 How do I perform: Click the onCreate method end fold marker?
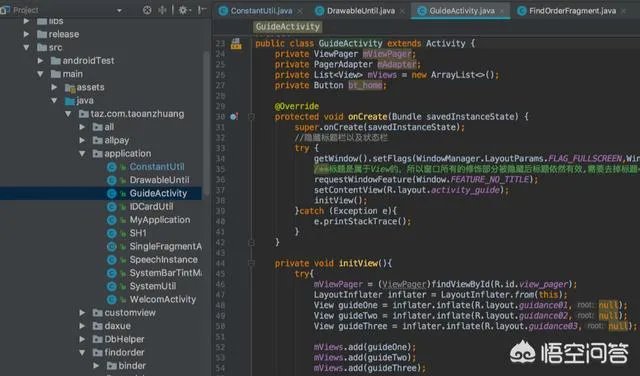click(251, 243)
